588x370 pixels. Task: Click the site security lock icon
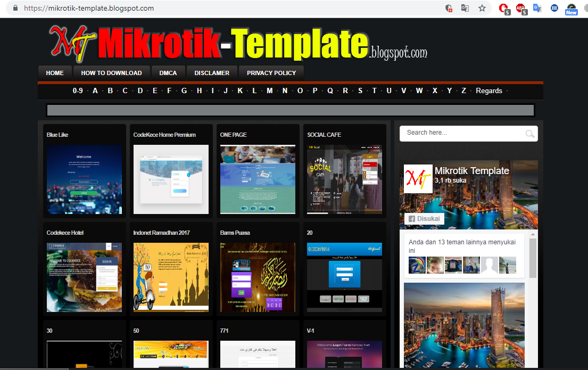[x=15, y=8]
